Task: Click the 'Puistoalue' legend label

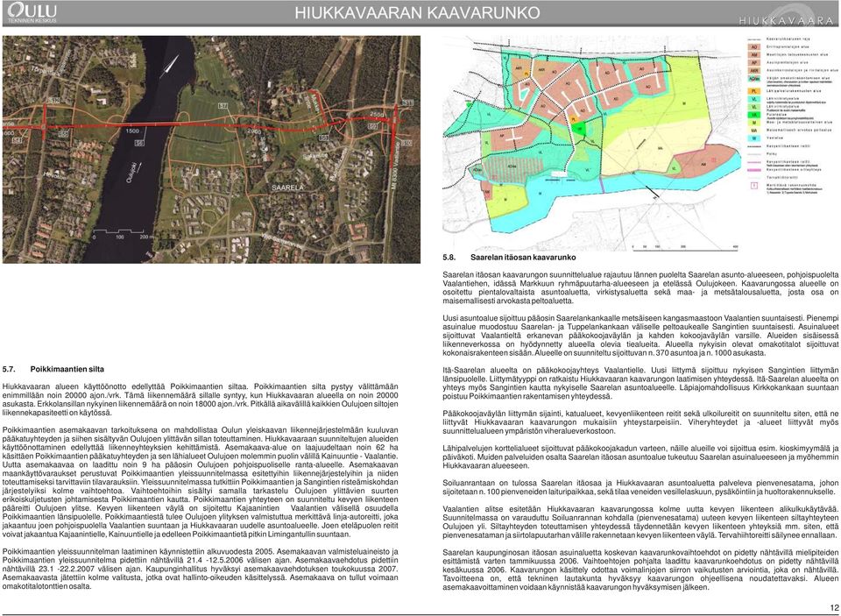Action: click(777, 114)
